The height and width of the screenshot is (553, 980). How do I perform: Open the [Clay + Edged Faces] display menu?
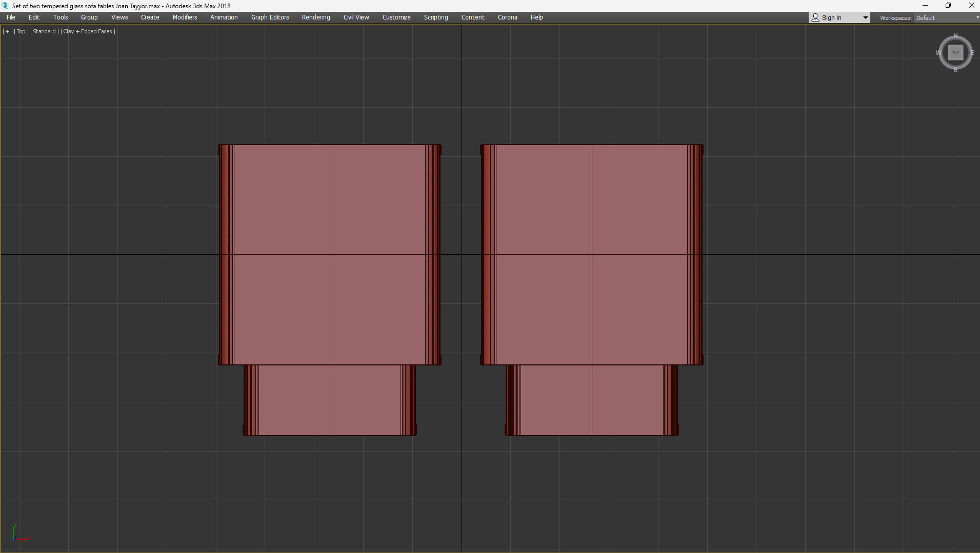coord(88,31)
